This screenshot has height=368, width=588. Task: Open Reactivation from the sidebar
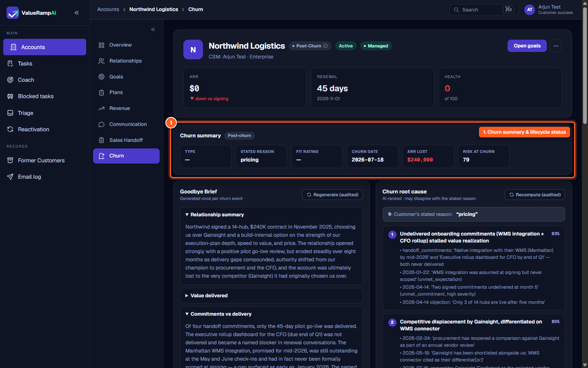[x=45, y=129]
